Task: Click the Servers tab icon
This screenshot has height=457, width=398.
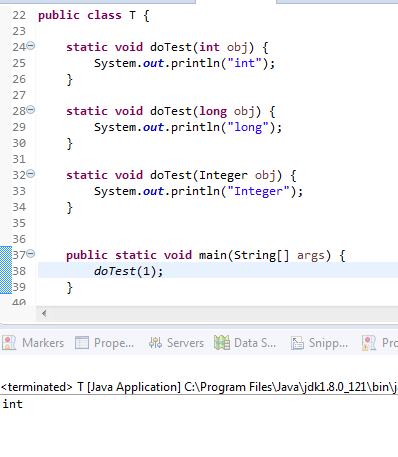Action: pyautogui.click(x=155, y=343)
